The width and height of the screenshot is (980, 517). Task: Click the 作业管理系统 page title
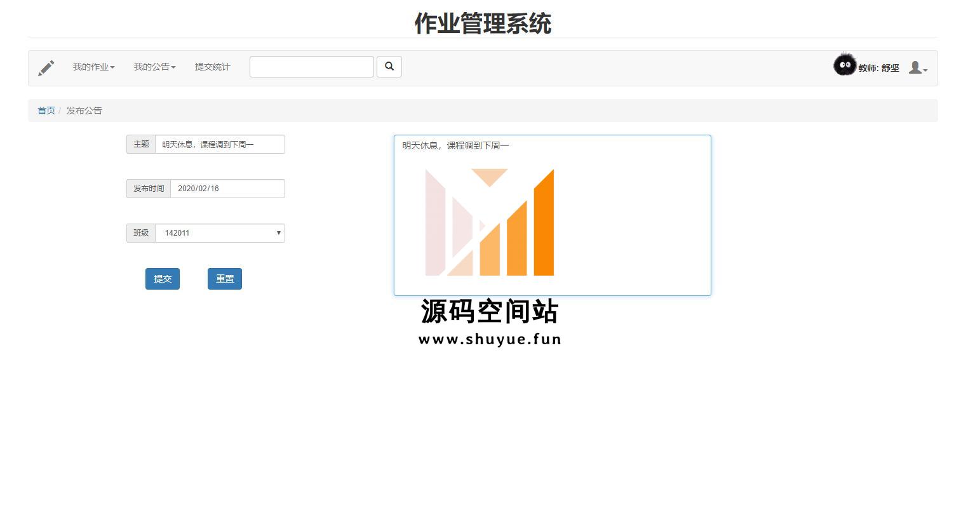click(483, 23)
